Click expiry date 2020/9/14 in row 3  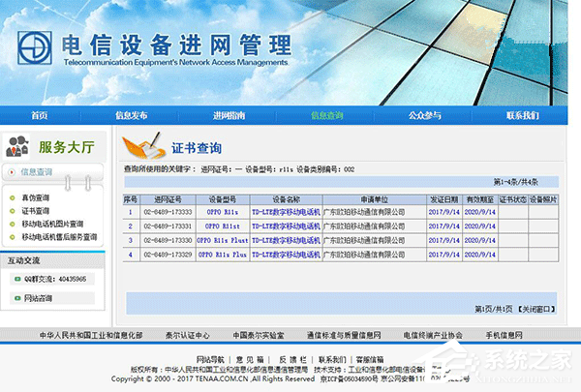[480, 240]
